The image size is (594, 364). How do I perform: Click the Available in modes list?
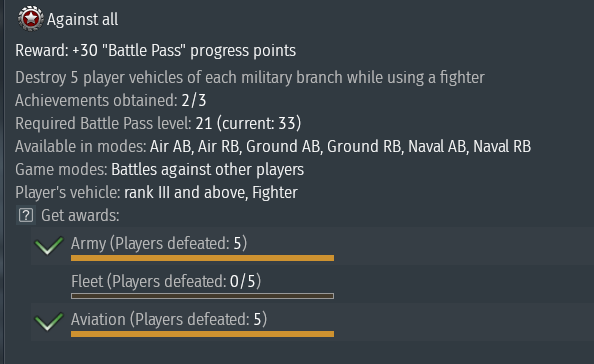[x=340, y=147]
